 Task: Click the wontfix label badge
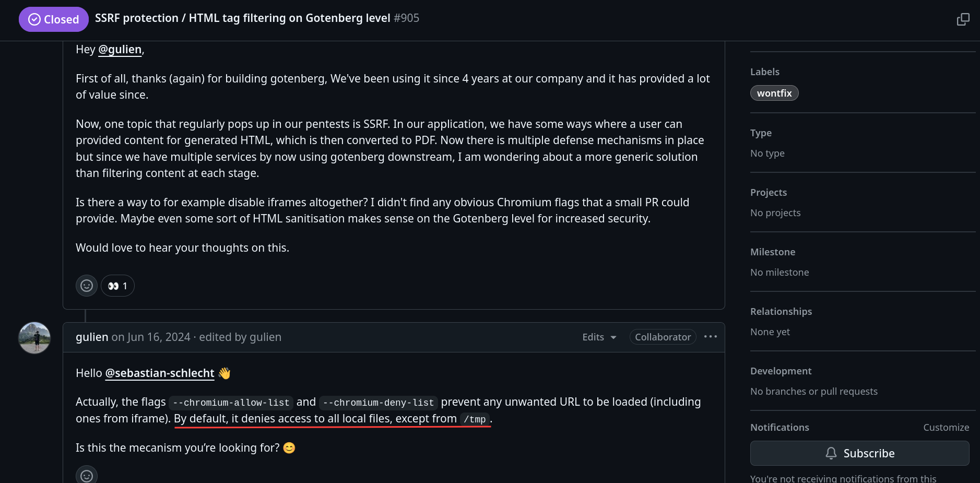774,93
